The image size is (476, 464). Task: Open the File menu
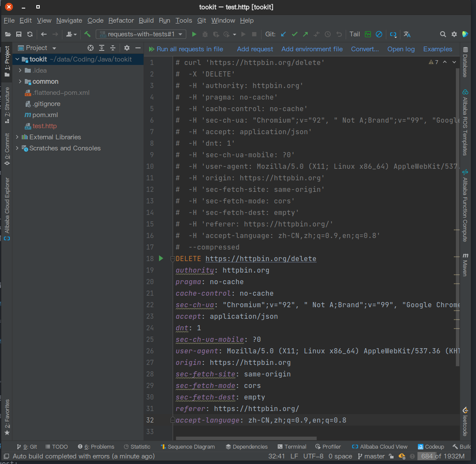tap(9, 21)
